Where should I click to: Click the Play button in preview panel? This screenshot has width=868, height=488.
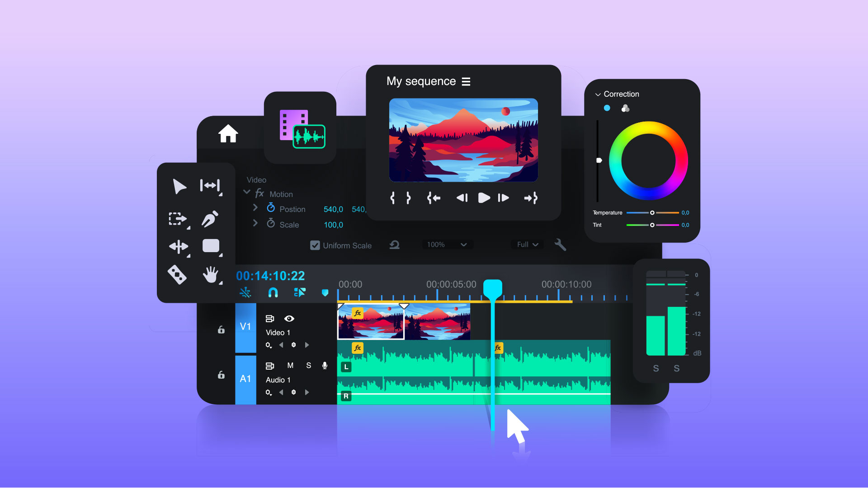483,198
